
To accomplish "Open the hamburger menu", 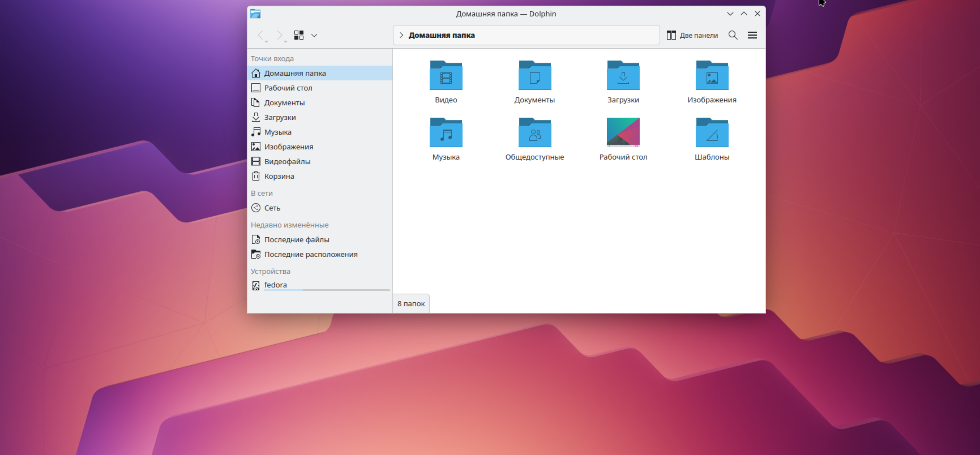I will click(x=752, y=35).
